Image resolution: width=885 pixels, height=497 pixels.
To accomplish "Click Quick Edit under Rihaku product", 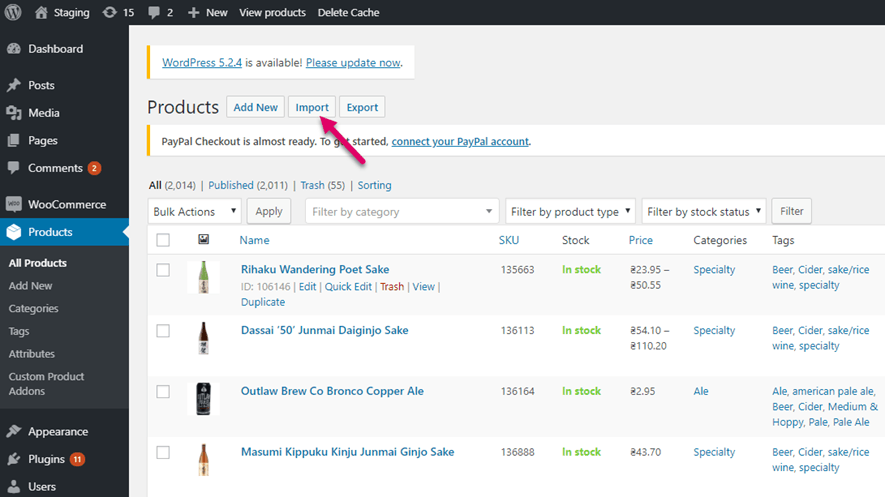I will click(x=348, y=287).
